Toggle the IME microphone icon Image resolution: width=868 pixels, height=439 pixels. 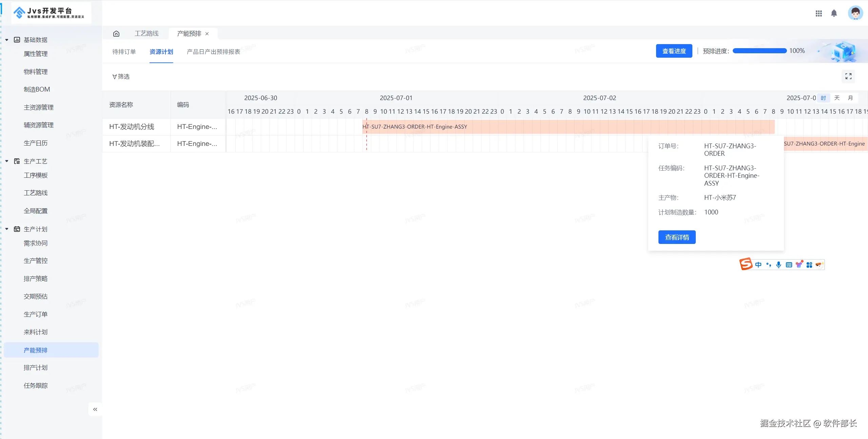coord(779,265)
